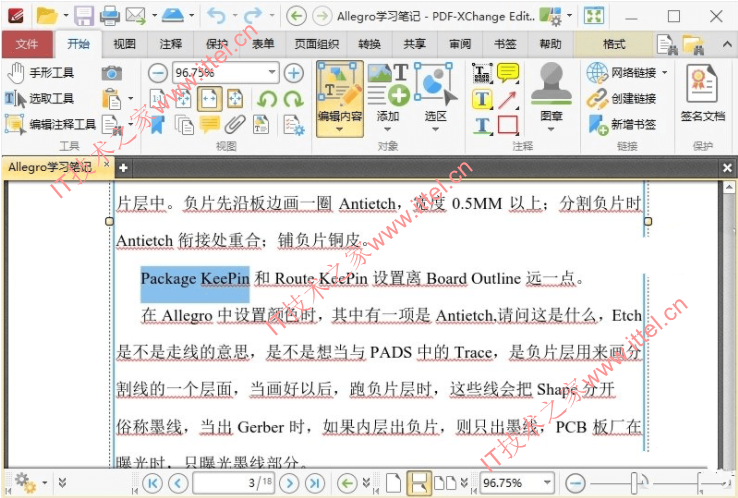738x498 pixels.
Task: Switch to the 注释 comment tab
Action: click(170, 44)
